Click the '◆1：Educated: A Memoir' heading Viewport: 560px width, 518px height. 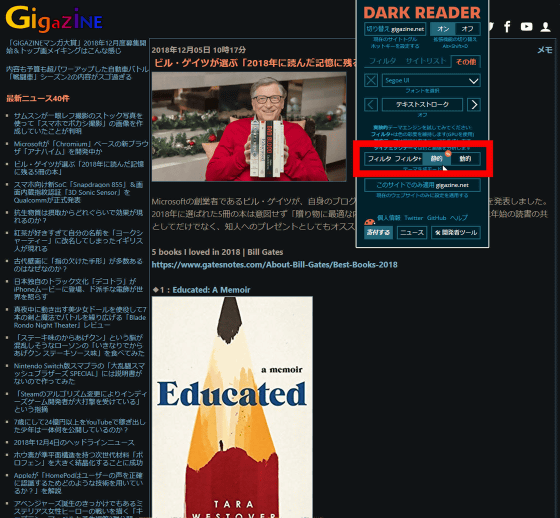pos(201,290)
